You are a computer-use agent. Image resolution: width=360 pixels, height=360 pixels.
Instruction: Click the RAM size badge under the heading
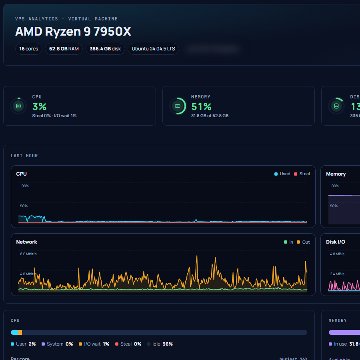(64, 49)
